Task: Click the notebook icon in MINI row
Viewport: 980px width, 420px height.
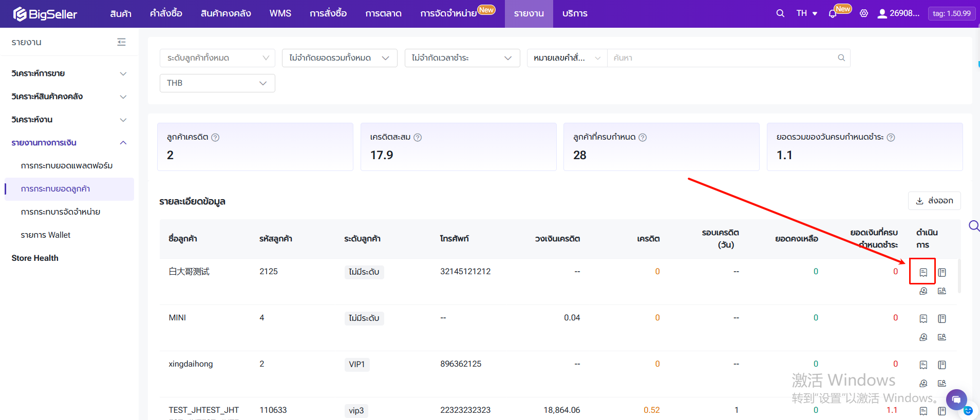Action: (x=941, y=319)
